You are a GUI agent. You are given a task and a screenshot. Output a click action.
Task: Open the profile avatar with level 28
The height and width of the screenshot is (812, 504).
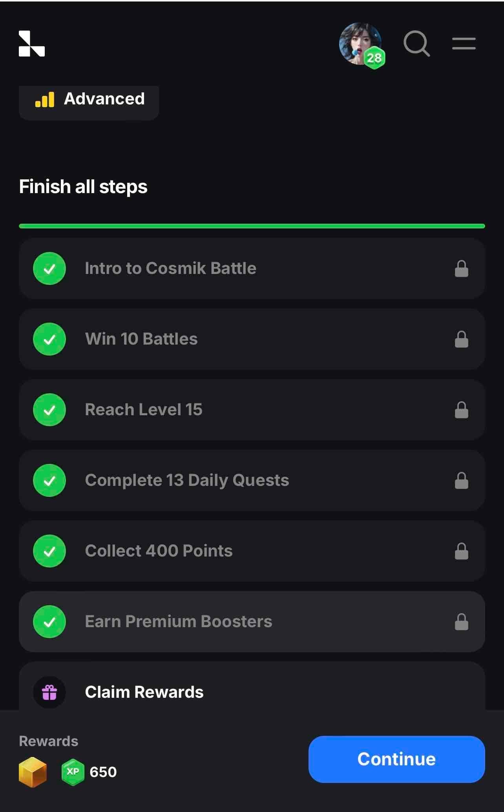[361, 44]
